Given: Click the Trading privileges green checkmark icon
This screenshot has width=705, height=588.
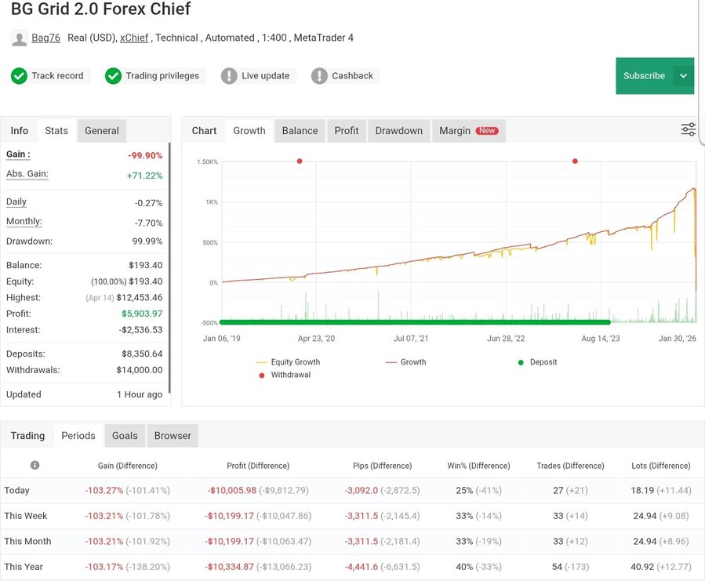Looking at the screenshot, I should coord(113,76).
